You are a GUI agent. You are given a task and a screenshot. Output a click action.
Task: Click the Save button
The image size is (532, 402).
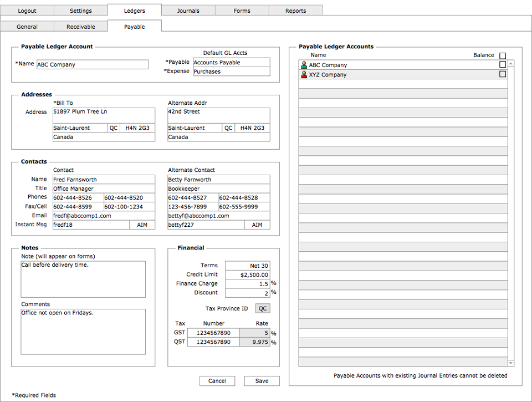pyautogui.click(x=262, y=381)
